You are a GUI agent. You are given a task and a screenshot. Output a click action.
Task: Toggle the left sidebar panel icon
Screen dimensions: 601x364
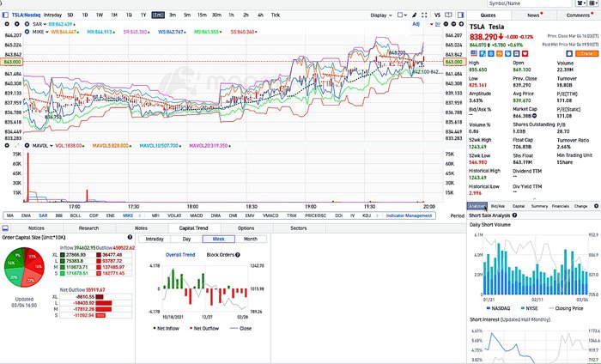[5, 15]
